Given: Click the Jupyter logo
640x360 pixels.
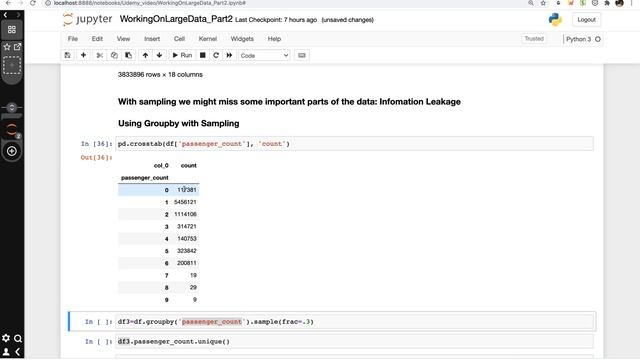Looking at the screenshot, I should coord(88,19).
